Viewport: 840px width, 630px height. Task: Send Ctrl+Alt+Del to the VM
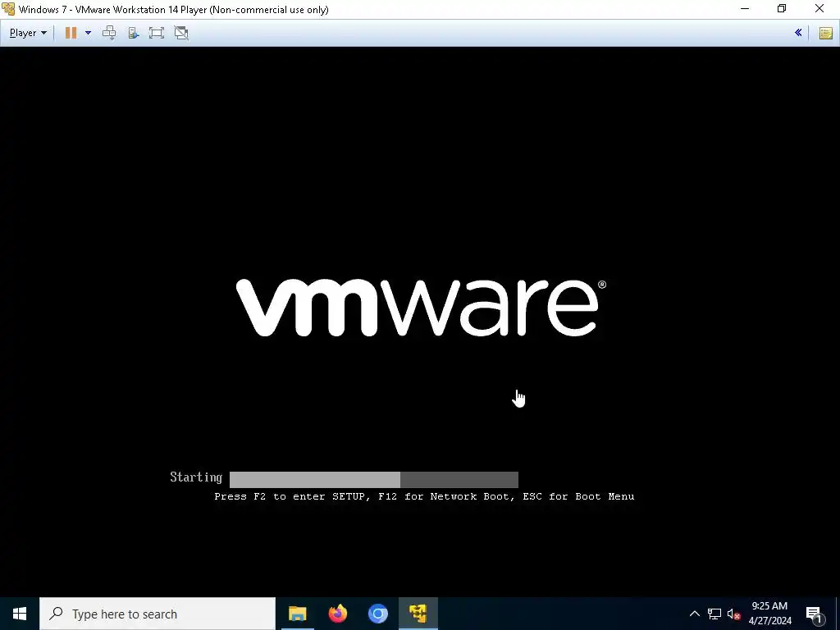point(109,33)
